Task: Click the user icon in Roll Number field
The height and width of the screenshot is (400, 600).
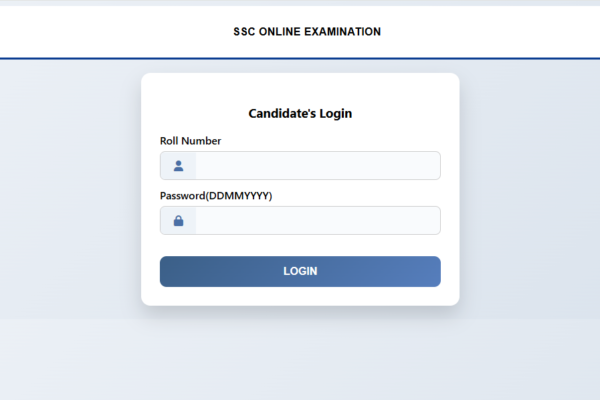Action: [x=178, y=166]
